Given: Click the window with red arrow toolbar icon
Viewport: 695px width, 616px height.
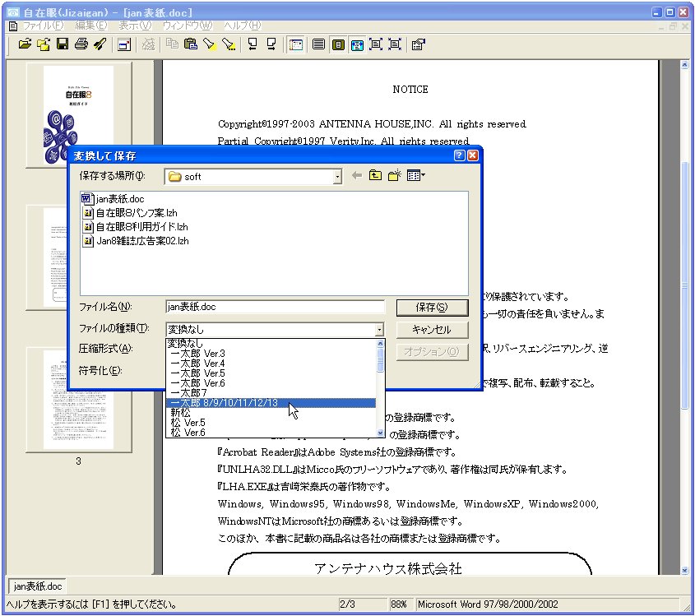Looking at the screenshot, I should 124,44.
